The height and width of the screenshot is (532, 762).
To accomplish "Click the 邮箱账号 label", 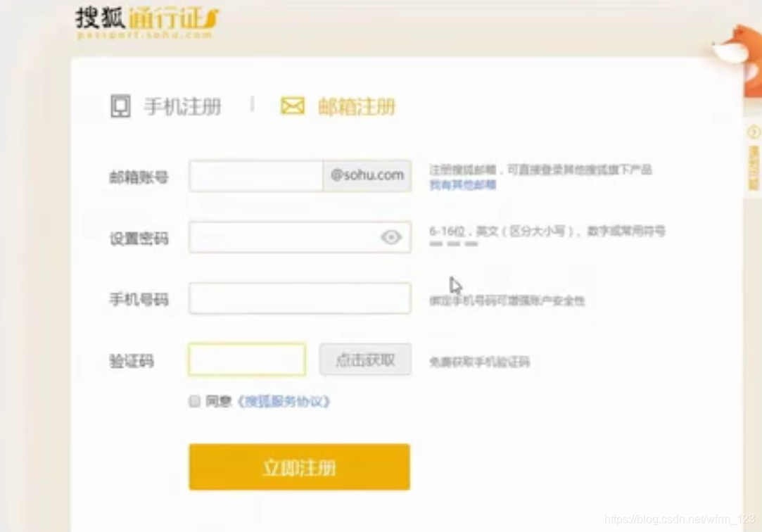I will [x=139, y=177].
